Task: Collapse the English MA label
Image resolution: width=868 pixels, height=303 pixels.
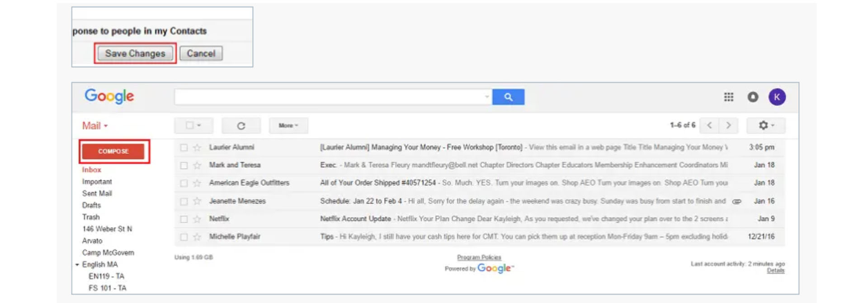Action: tap(77, 265)
